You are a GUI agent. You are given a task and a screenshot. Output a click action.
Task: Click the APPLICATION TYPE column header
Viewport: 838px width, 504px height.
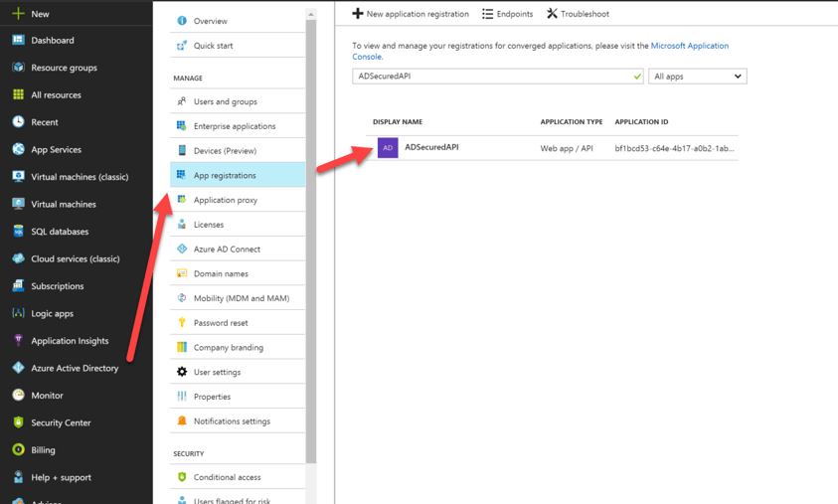coord(572,122)
